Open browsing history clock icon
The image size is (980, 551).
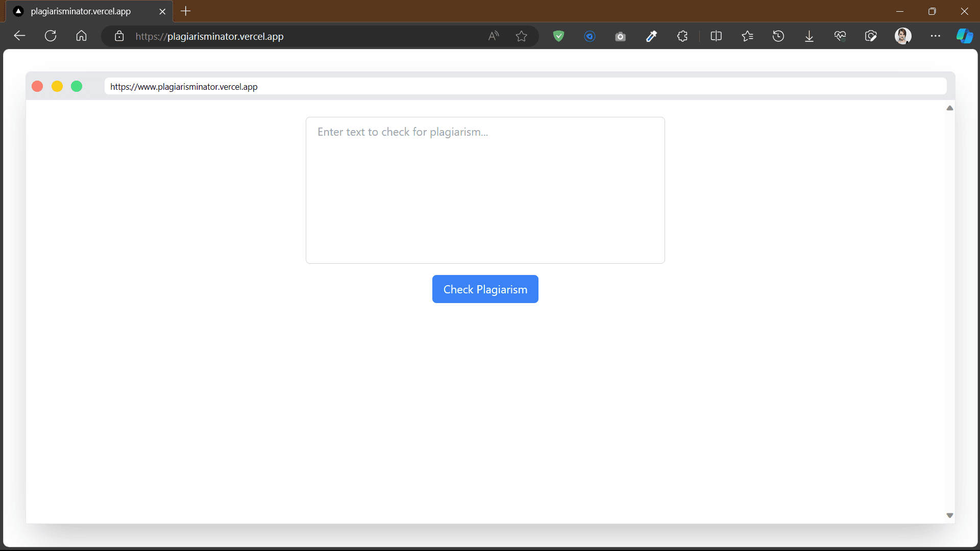tap(778, 36)
